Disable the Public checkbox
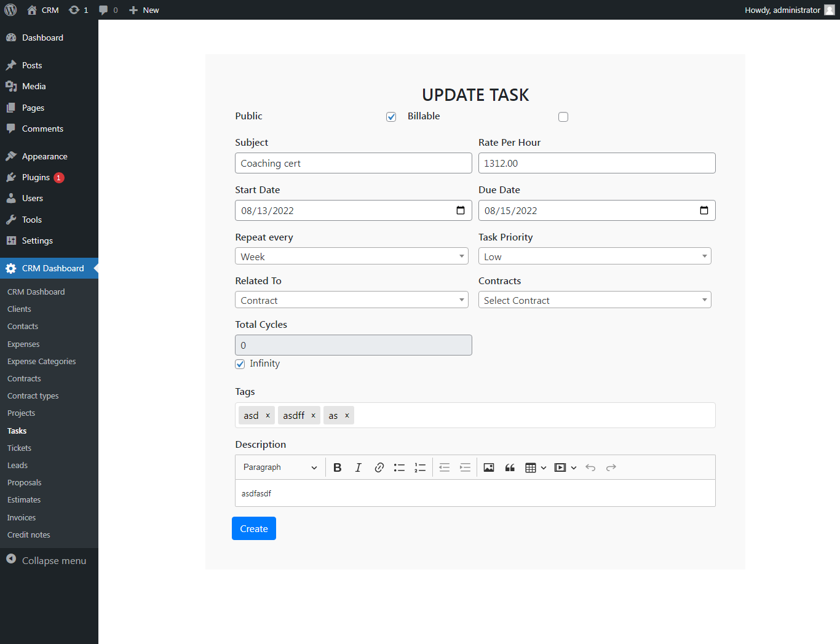This screenshot has width=840, height=644. pos(391,116)
